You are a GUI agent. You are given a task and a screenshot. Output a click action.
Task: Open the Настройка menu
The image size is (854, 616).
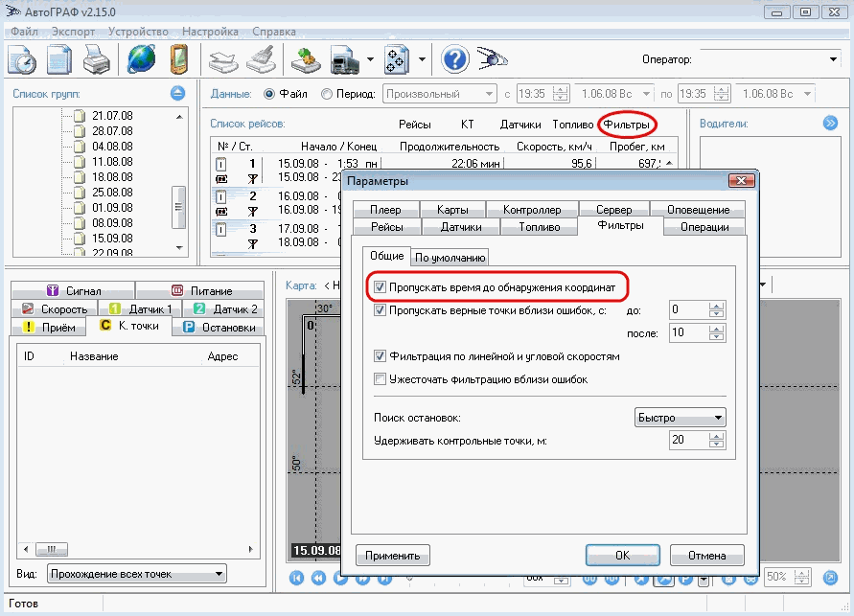tap(209, 31)
